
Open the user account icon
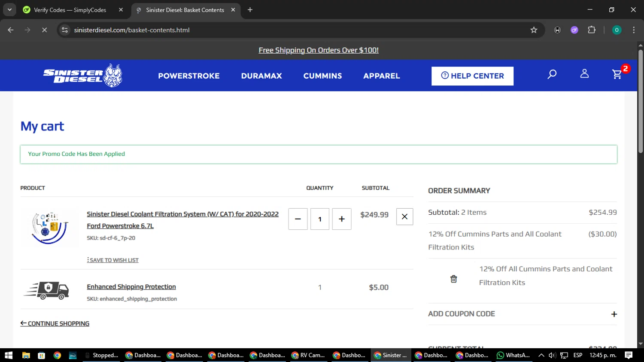tap(584, 74)
